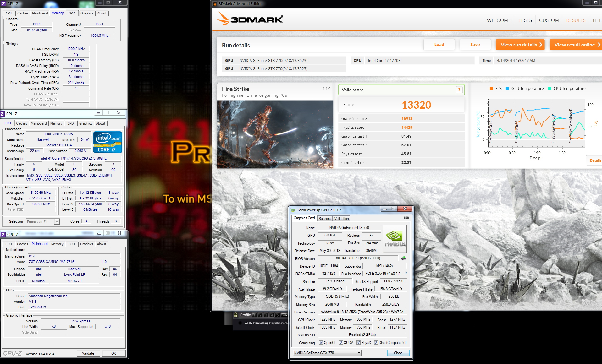Click the Intel Core i7 badge in CPU-Z
Viewport: 602px width, 364px height.
click(x=108, y=142)
